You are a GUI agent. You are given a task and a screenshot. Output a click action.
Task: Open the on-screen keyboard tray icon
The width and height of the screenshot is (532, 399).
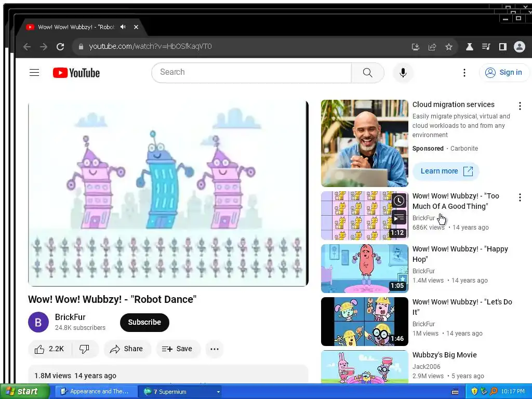coord(455,392)
